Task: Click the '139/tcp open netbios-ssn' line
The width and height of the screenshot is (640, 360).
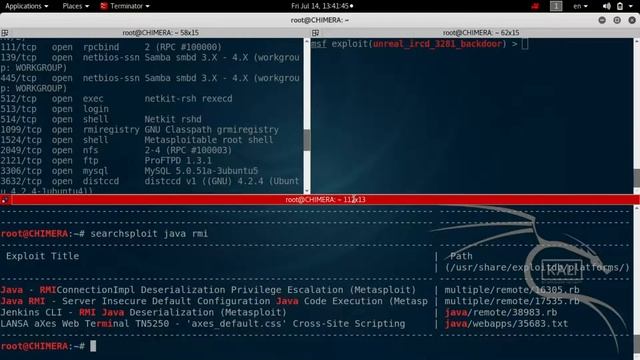Action: click(150, 58)
